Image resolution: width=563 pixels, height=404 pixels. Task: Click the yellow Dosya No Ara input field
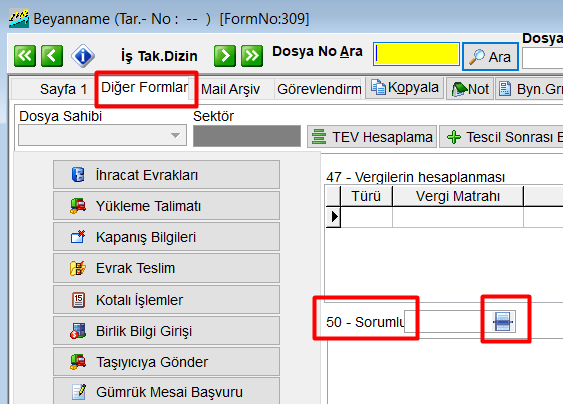click(x=417, y=54)
